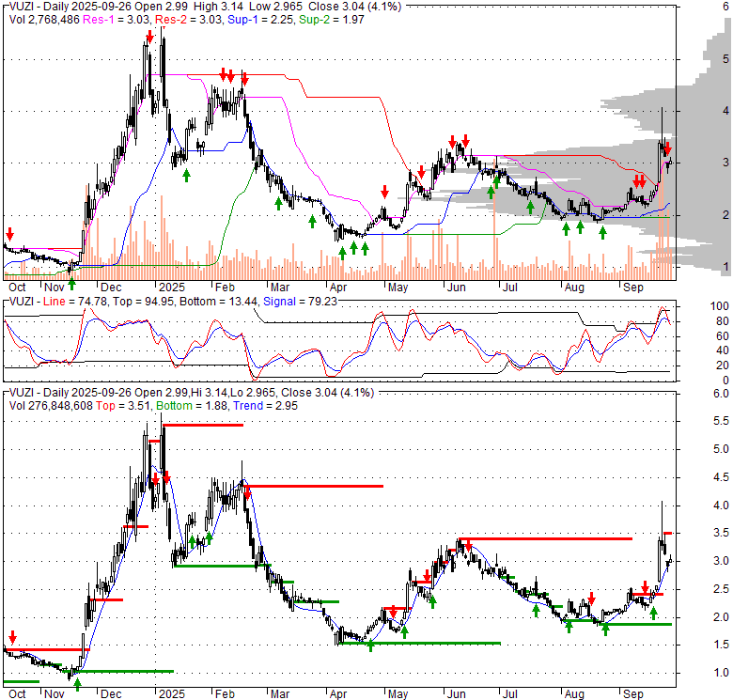The width and height of the screenshot is (733, 700).
Task: Click Nov on the bottom chart's date axis
Action: (x=55, y=694)
